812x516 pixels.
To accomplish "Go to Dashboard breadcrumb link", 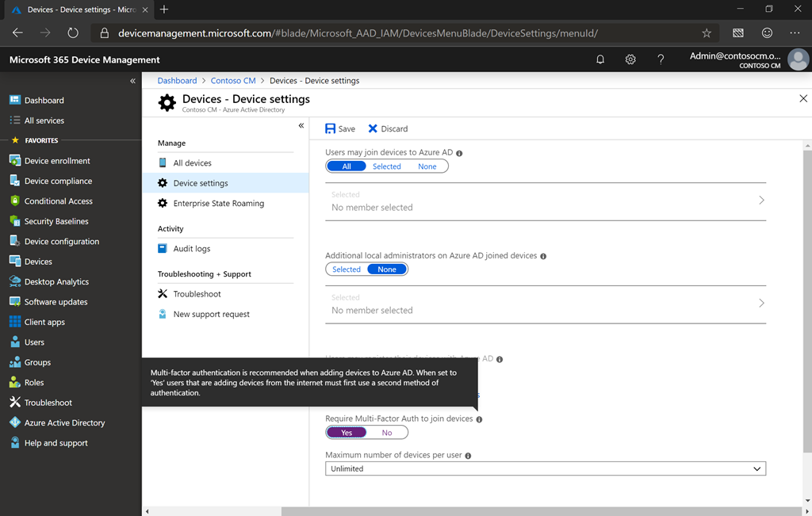I will [x=177, y=81].
